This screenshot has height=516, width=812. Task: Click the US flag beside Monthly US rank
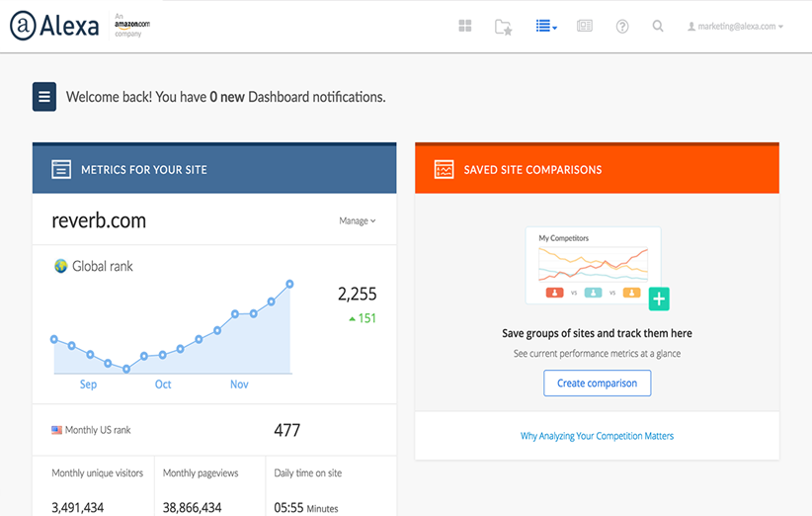click(x=57, y=430)
